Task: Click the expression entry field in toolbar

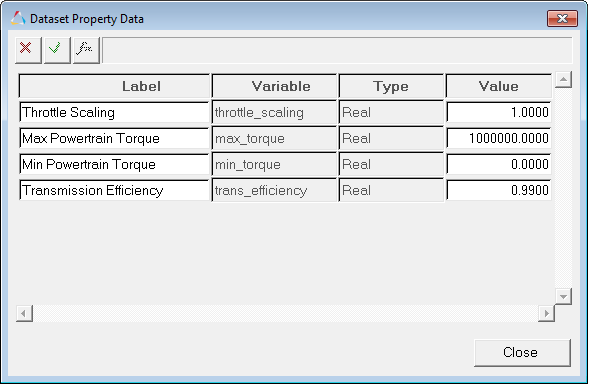Action: pos(337,50)
